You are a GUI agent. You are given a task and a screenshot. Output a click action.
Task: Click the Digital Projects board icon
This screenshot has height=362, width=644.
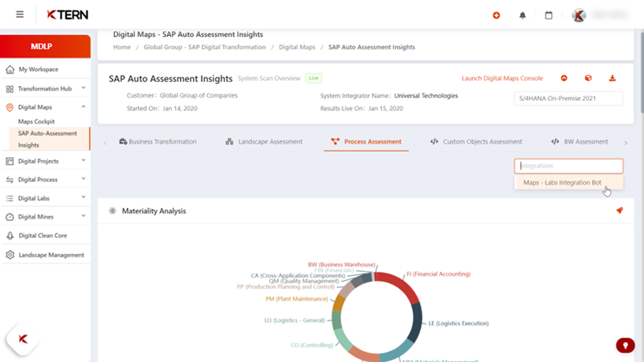click(10, 161)
